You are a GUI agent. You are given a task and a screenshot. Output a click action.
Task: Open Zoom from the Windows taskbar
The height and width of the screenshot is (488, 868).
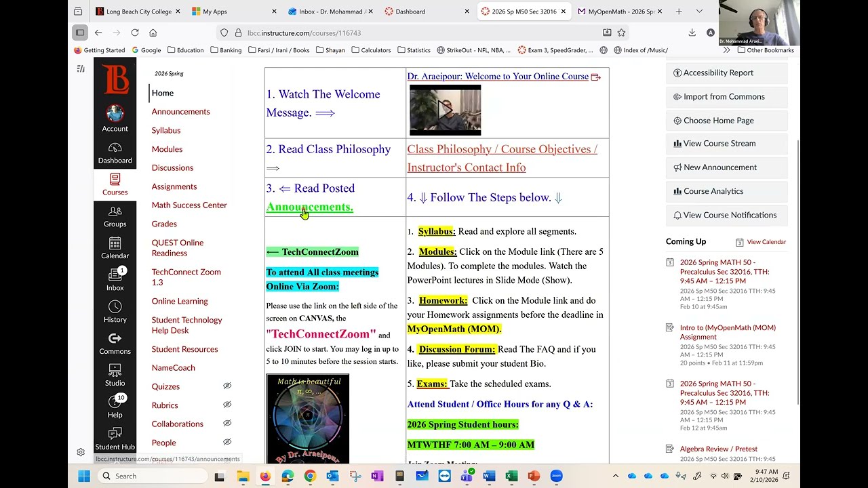pos(557,476)
